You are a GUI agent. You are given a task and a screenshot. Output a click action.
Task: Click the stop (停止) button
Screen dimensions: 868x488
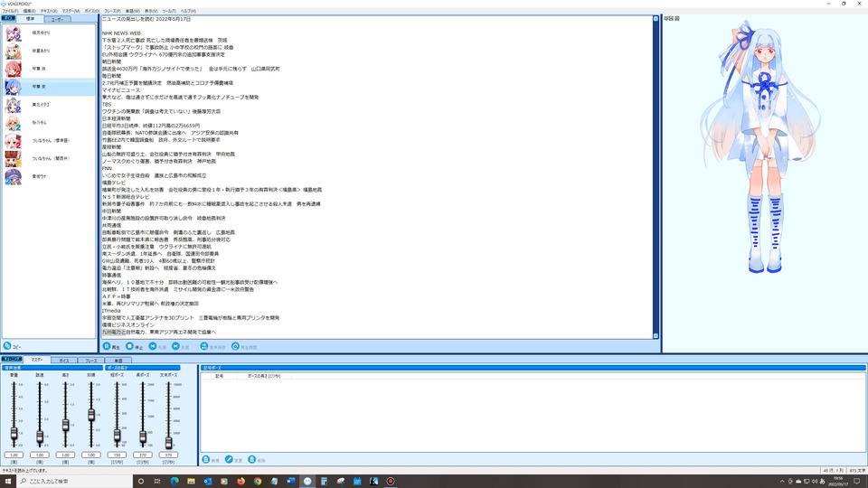click(x=134, y=346)
